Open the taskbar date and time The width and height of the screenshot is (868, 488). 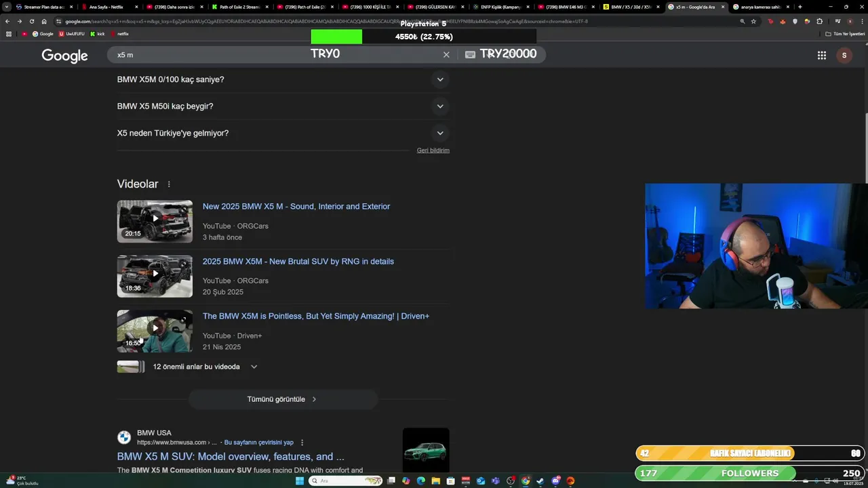[853, 481]
